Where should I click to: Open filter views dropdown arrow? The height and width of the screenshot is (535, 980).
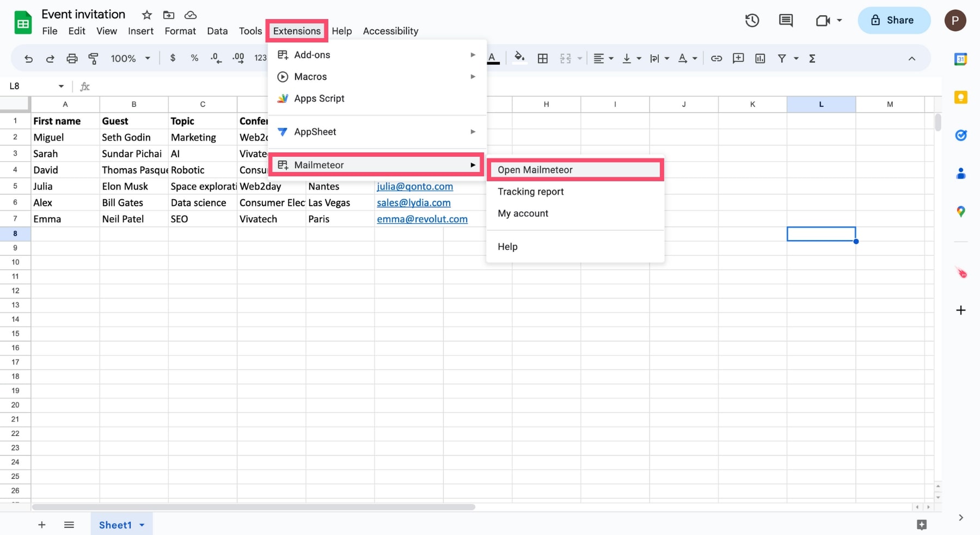[797, 58]
